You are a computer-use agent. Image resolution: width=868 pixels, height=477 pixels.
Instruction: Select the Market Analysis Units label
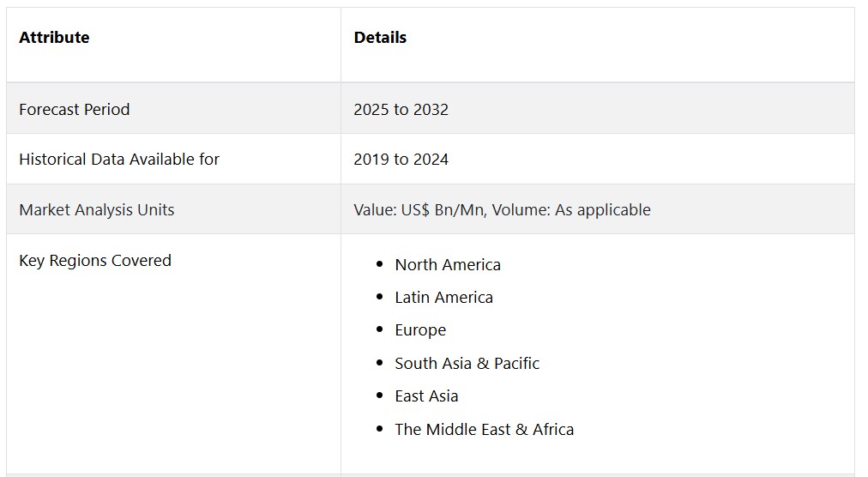coord(96,209)
